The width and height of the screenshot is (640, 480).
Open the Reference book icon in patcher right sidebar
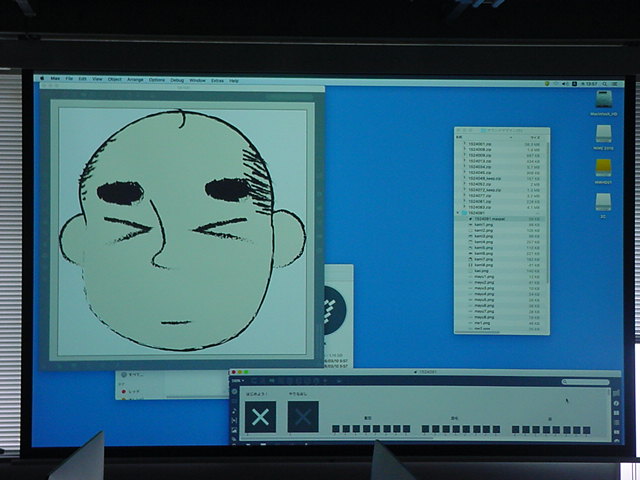tap(616, 432)
